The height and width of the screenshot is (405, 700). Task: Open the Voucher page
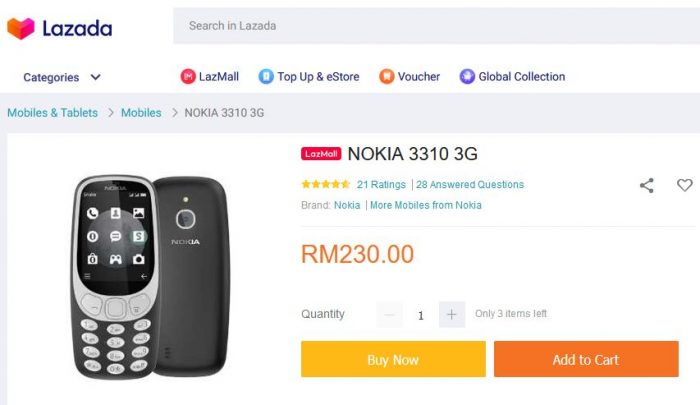pyautogui.click(x=409, y=77)
